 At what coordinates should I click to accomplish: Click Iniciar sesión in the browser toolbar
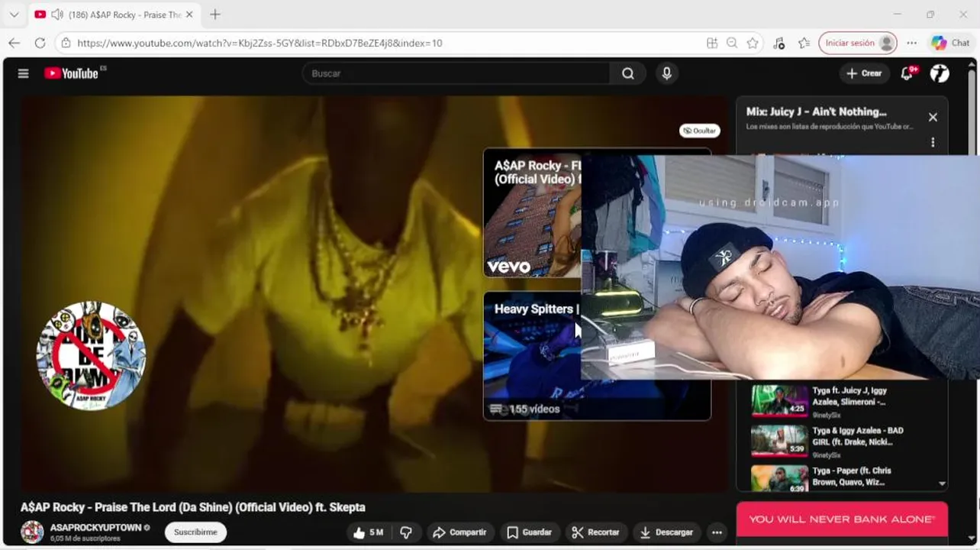coord(857,43)
